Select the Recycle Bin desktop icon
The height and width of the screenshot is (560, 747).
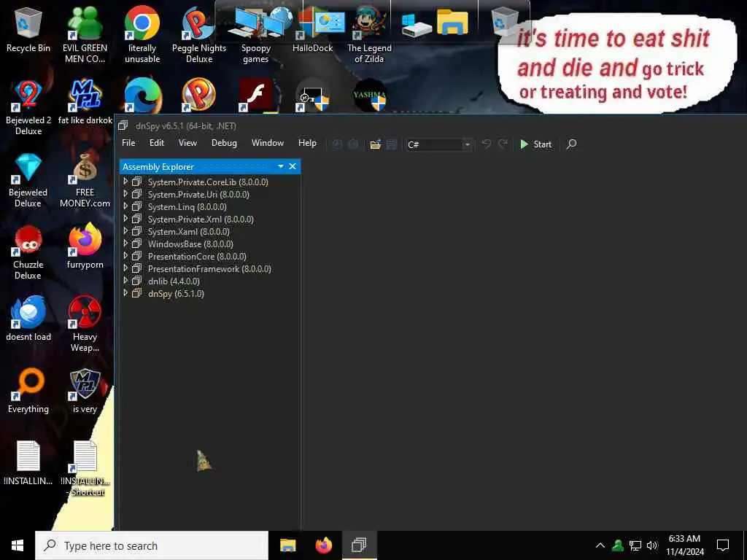(x=28, y=29)
